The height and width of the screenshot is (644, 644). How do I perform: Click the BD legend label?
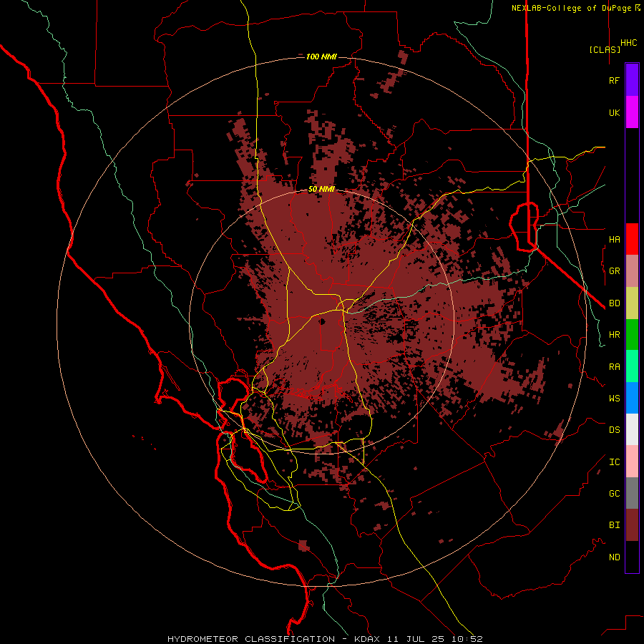(614, 303)
